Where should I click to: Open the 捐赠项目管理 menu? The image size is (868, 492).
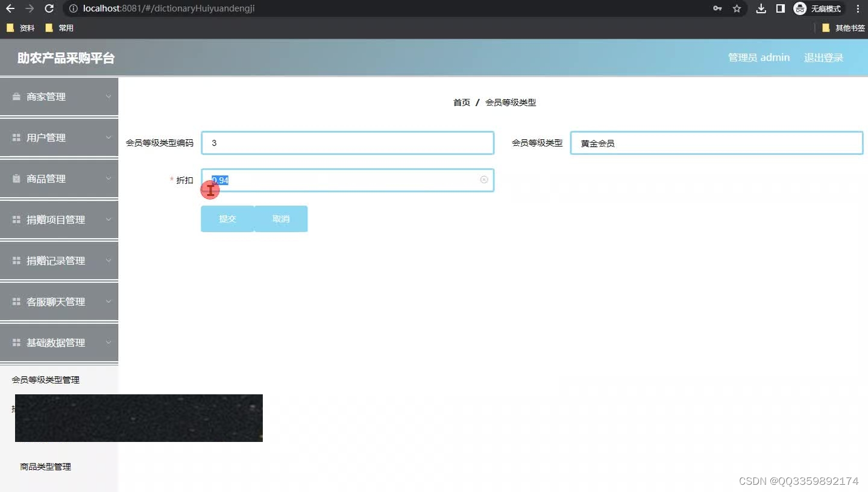coord(59,219)
